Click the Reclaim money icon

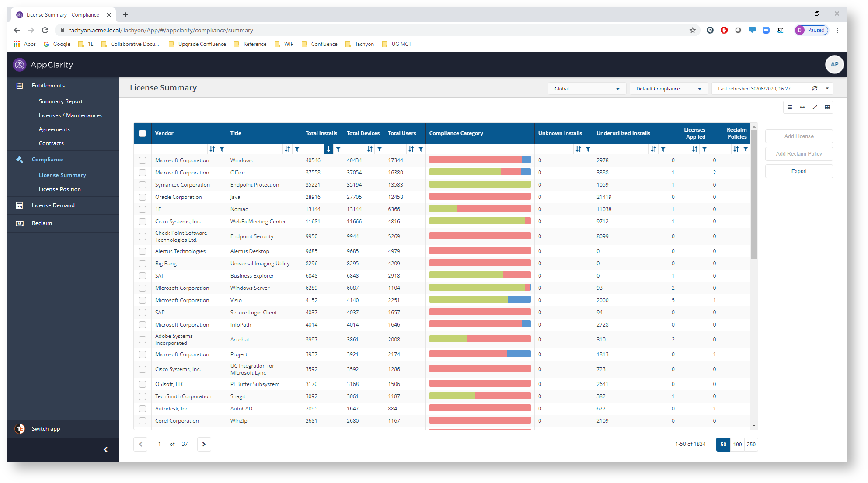20,223
